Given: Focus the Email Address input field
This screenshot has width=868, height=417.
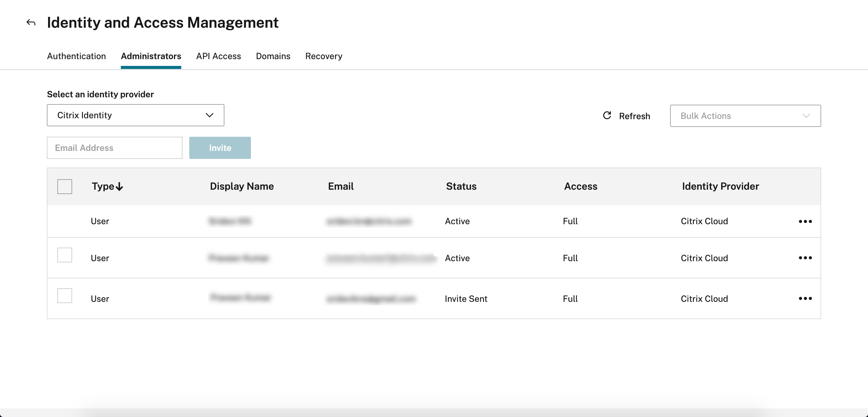Looking at the screenshot, I should 115,148.
